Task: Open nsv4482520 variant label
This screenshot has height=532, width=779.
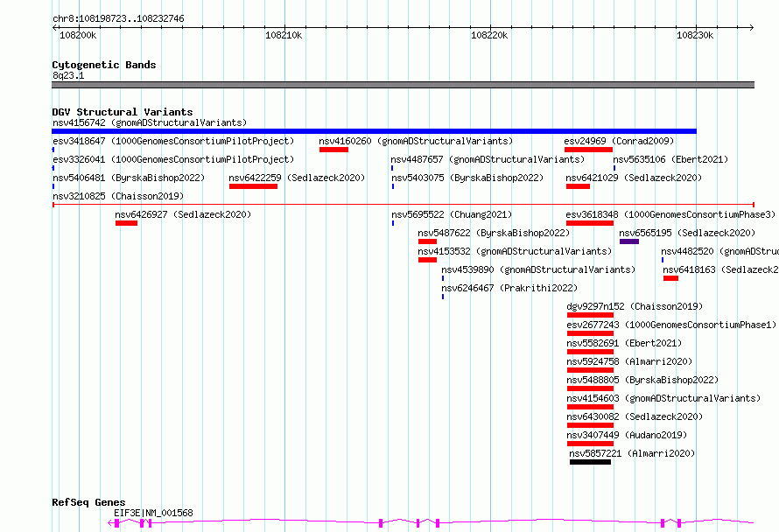Action: (x=719, y=251)
